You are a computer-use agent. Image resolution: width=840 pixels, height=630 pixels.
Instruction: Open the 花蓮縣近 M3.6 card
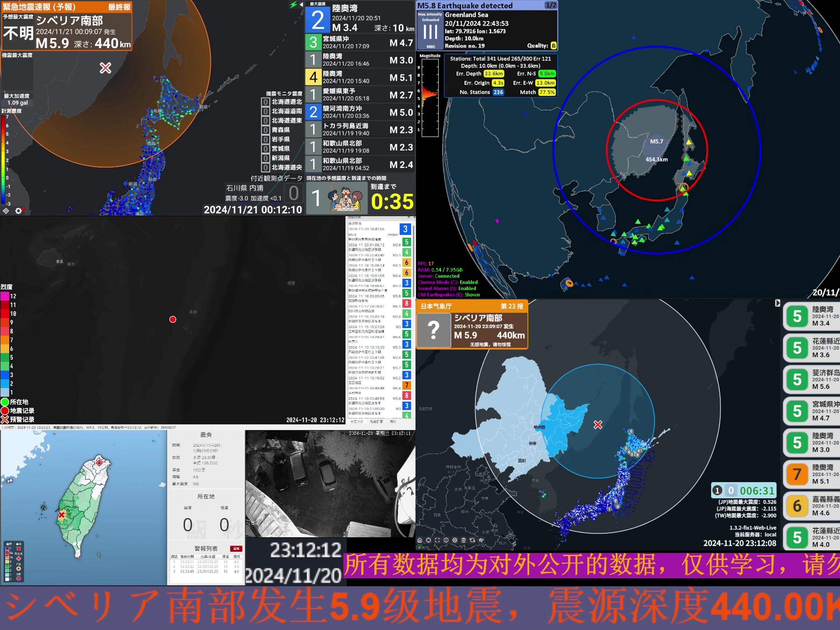(811, 348)
